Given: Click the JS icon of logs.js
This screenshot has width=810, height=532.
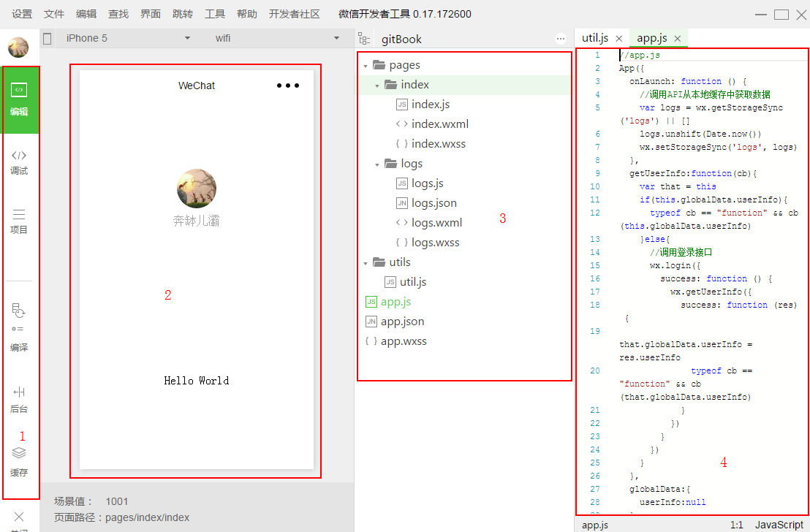Looking at the screenshot, I should tap(402, 183).
